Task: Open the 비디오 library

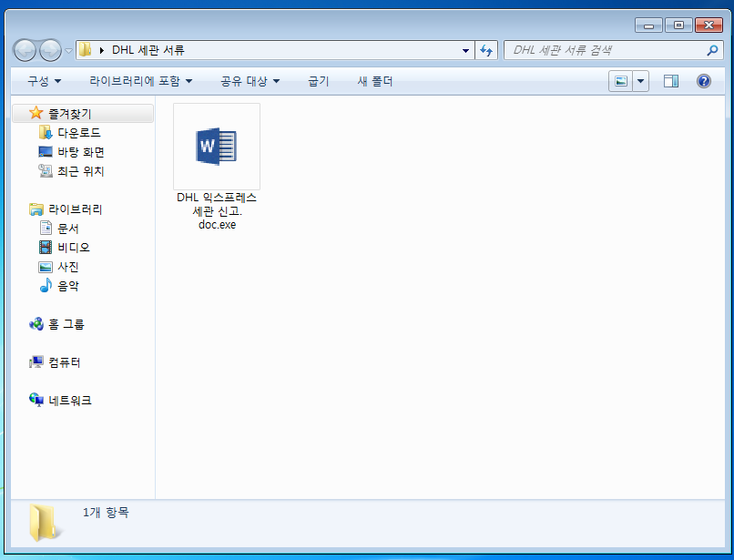Action: click(x=73, y=248)
